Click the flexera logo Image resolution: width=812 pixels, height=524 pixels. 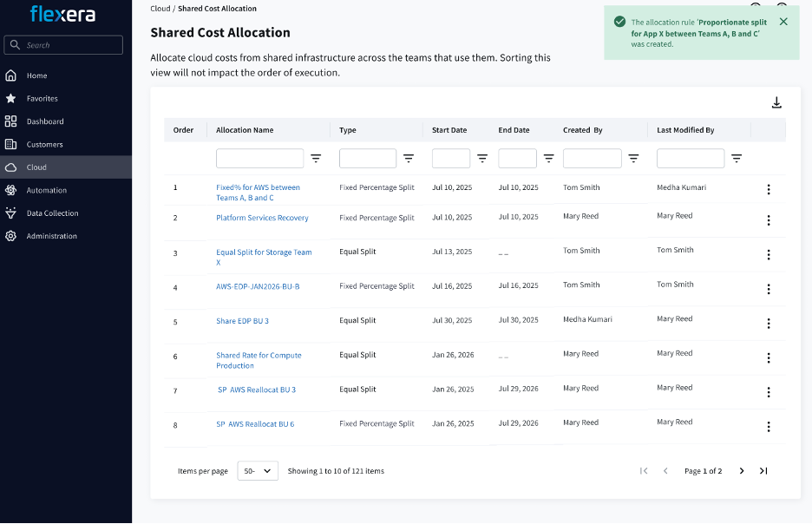coord(62,14)
